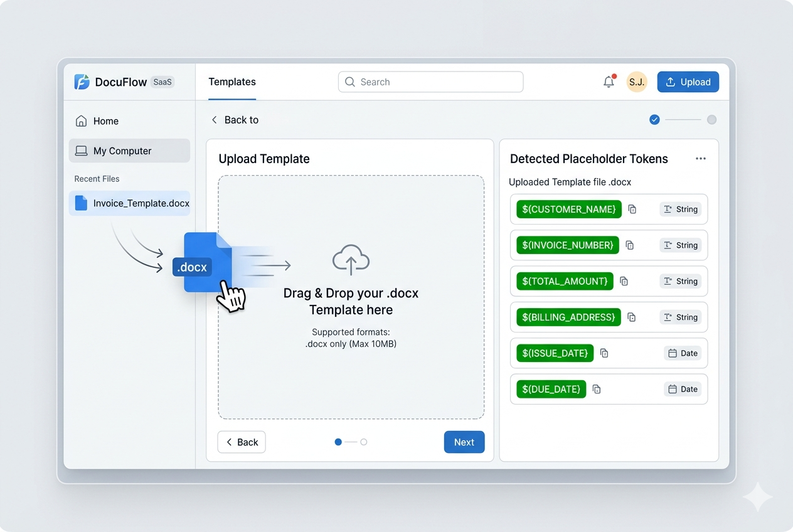Viewport: 793px width, 532px height.
Task: Go to Home in the sidebar
Action: (105, 121)
